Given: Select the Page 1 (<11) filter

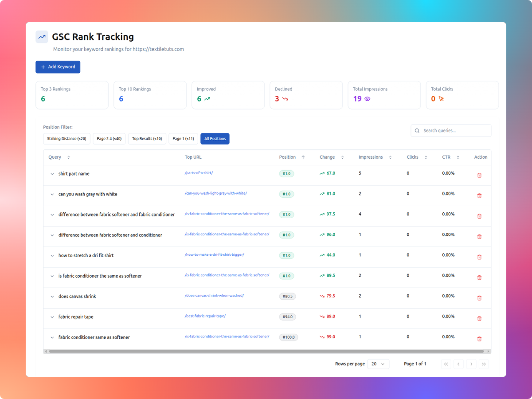Looking at the screenshot, I should click(x=183, y=139).
